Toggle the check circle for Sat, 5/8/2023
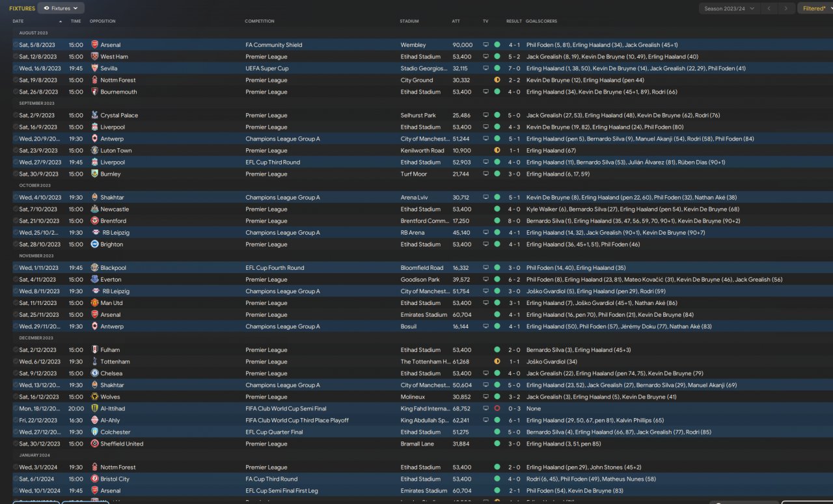Screen dimensions: 833x504 (x=16, y=45)
